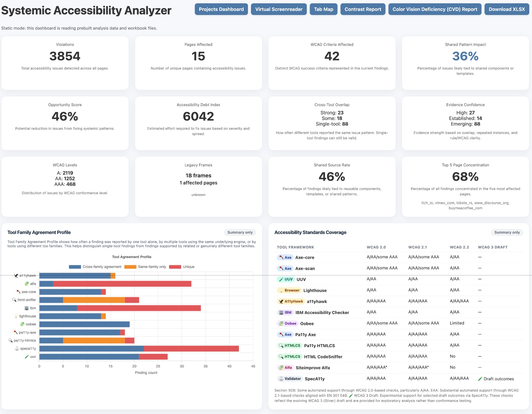Screen dimensions: 532x414
Task: Click the TOOL FRAMEWORK column header
Action: point(295,247)
